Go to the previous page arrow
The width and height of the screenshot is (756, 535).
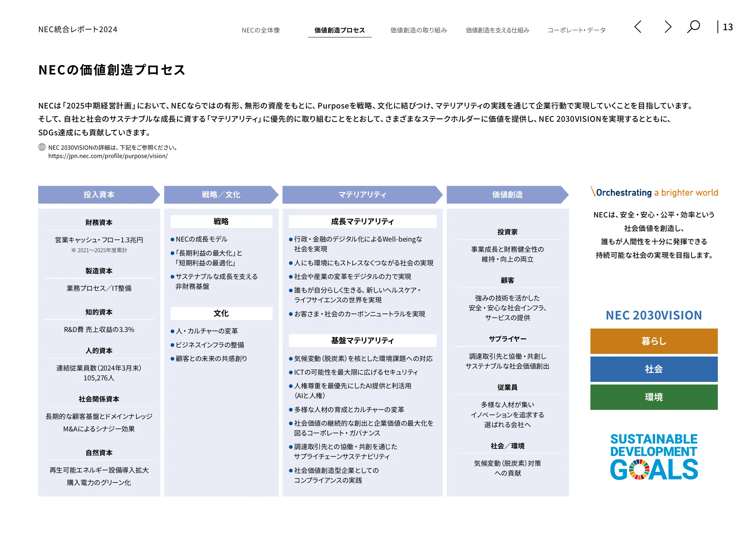click(x=638, y=27)
